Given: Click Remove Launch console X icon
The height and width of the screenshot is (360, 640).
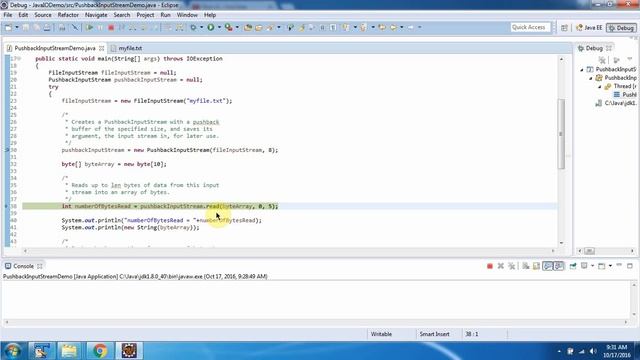Looking at the screenshot, I should pyautogui.click(x=501, y=266).
